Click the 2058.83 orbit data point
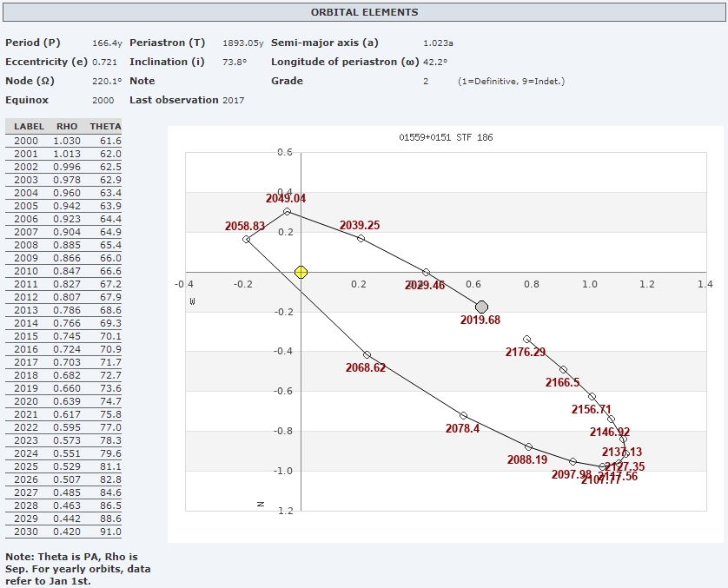 pyautogui.click(x=247, y=239)
